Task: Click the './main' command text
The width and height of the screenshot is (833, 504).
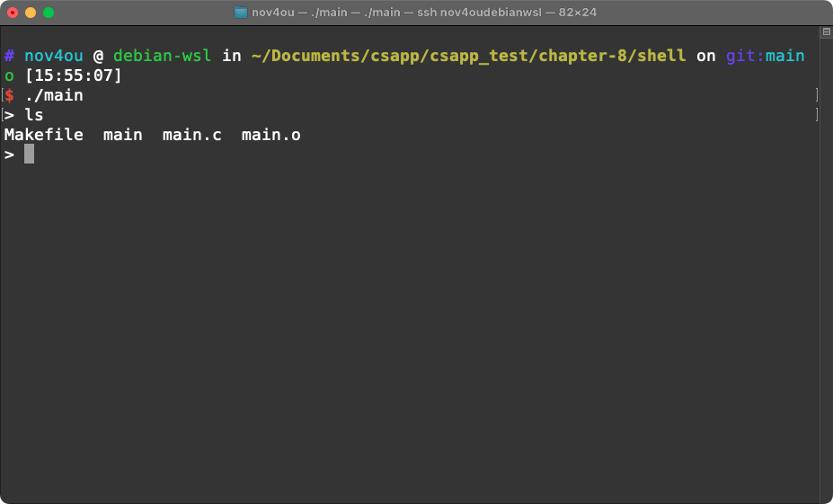Action: 54,95
